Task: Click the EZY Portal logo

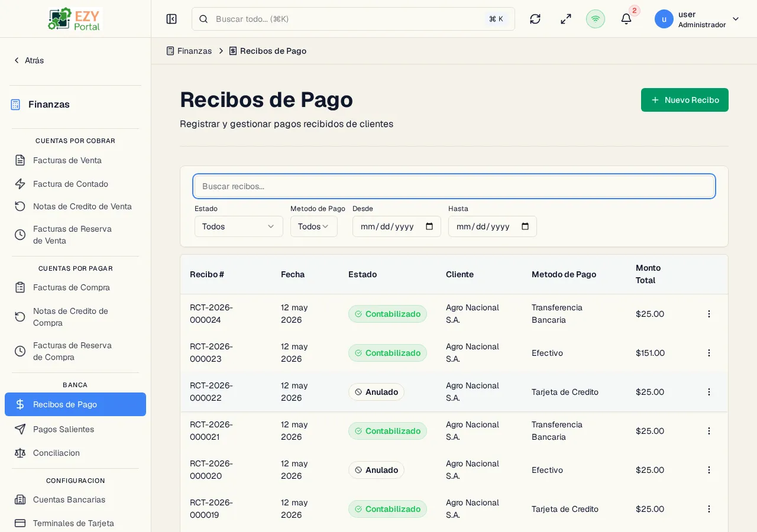Action: pyautogui.click(x=75, y=19)
